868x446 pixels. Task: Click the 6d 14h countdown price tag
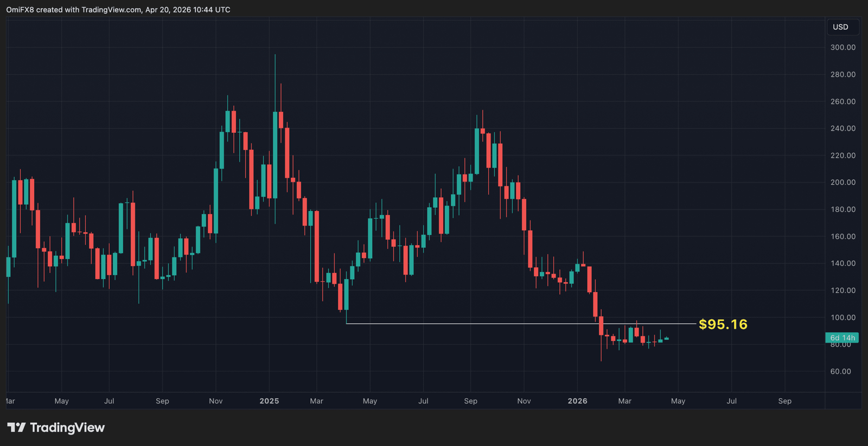point(842,338)
